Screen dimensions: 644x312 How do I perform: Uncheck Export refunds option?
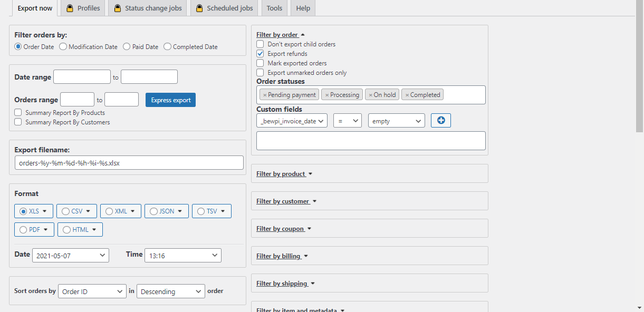[x=260, y=54]
